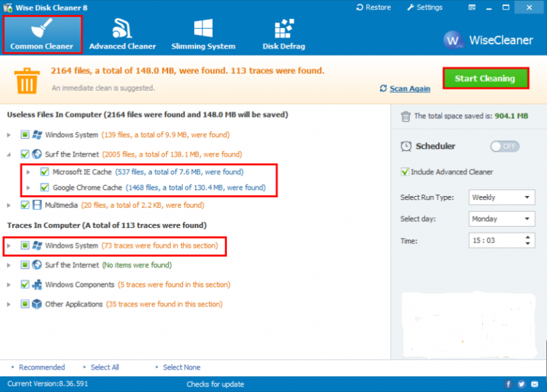Open the Slimming System tab
Viewport: 547px width, 392px height.
point(203,35)
